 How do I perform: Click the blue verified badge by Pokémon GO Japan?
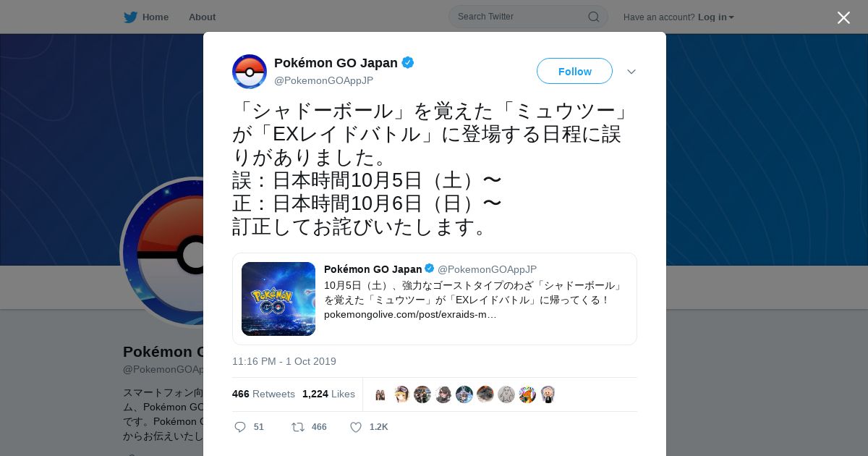tap(408, 63)
